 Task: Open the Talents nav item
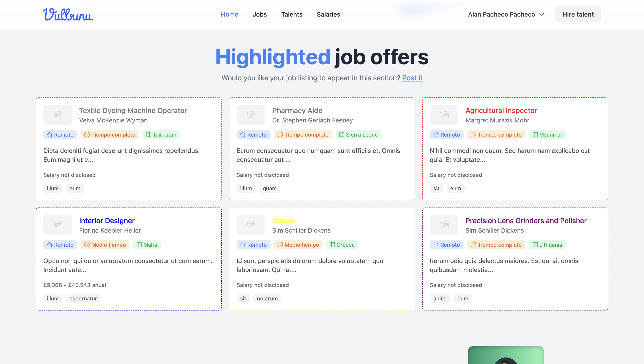pos(292,14)
